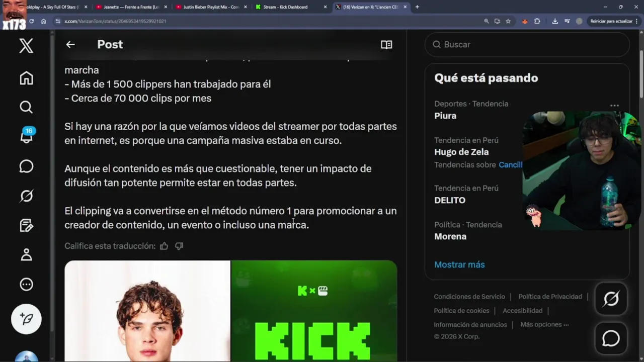
Task: Open Condiciones de Servicio link
Action: click(469, 297)
